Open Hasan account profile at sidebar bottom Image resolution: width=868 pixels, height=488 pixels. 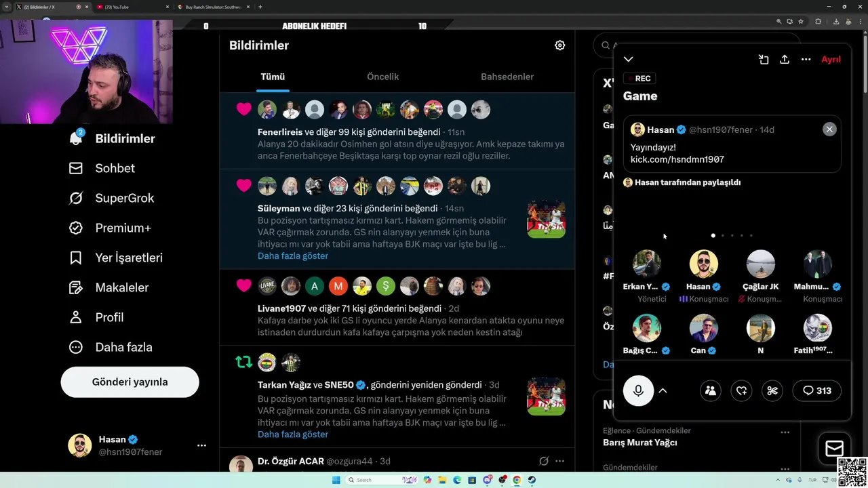pos(130,445)
